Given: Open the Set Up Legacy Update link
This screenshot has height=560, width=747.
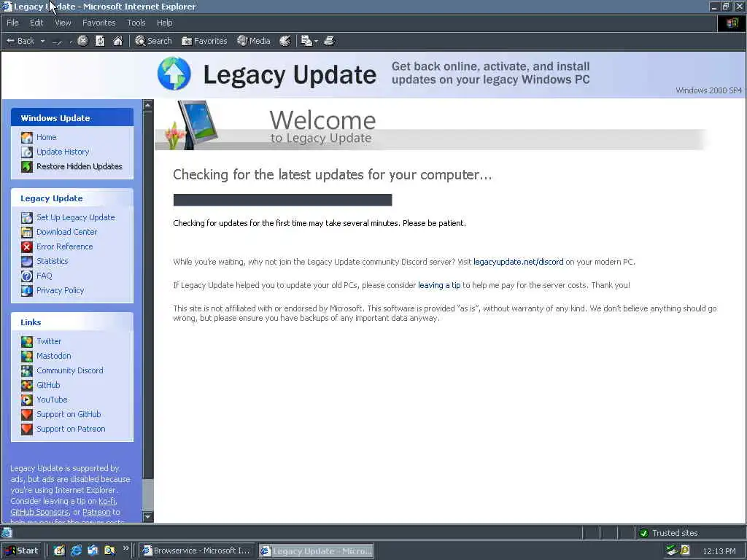Looking at the screenshot, I should point(76,217).
